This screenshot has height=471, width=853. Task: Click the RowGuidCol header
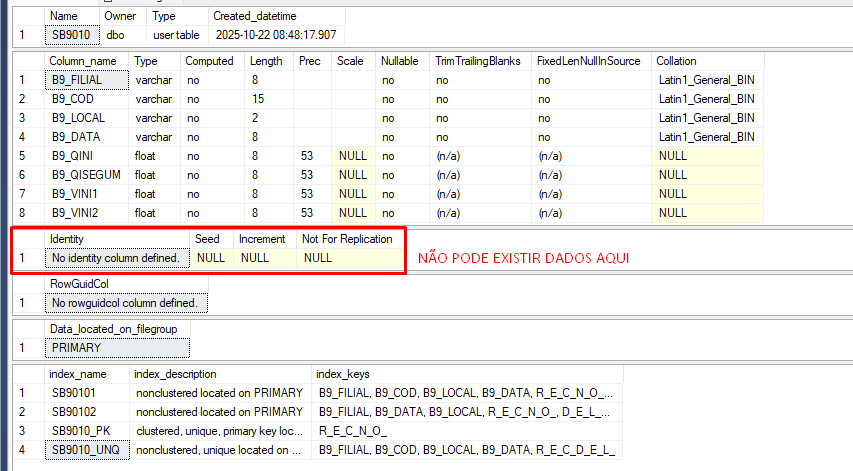(x=126, y=284)
